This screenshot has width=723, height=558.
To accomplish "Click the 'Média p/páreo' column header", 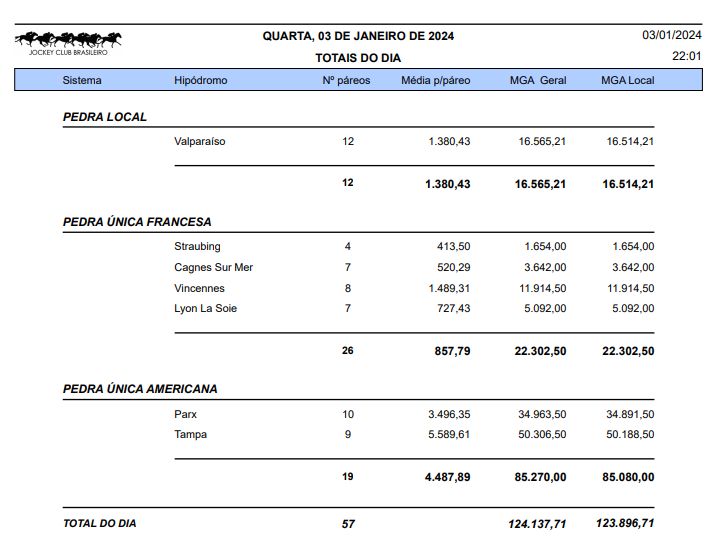I will pos(436,80).
